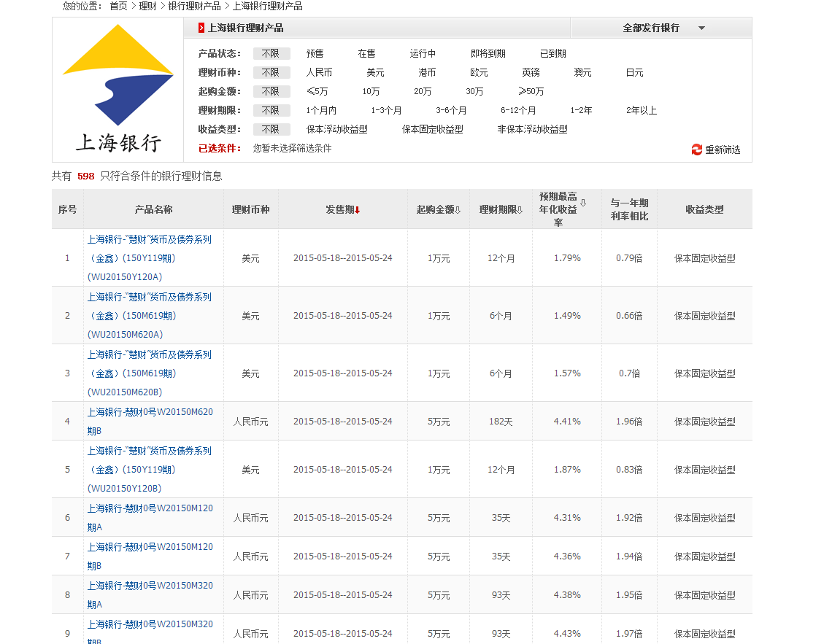This screenshot has height=644, width=824.
Task: Filter term by 2年以上
Action: 641,110
